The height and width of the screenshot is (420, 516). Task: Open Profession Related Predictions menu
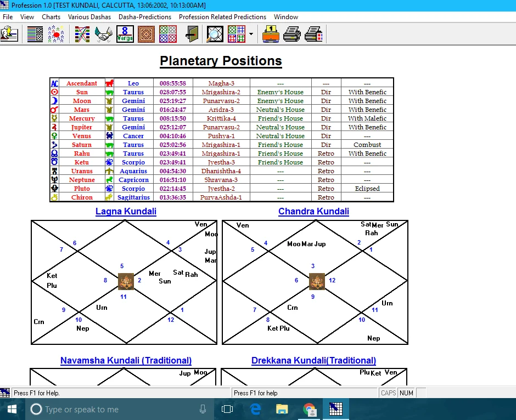pos(222,17)
